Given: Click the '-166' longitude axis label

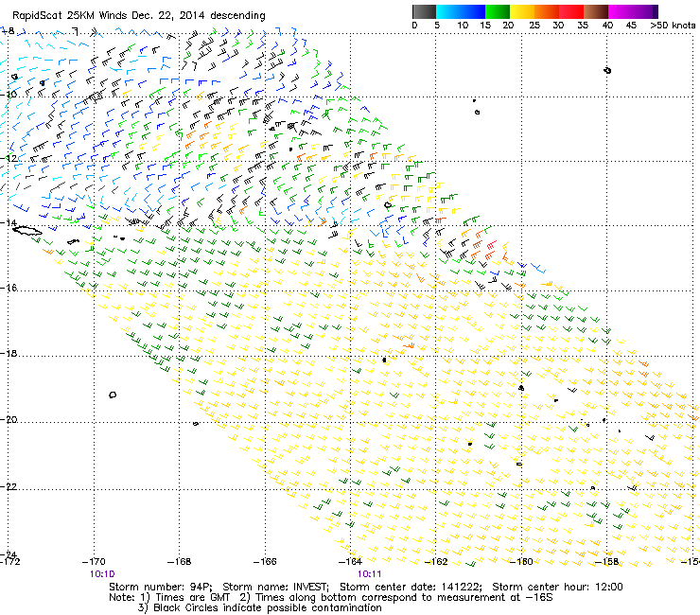Looking at the screenshot, I should 265,561.
